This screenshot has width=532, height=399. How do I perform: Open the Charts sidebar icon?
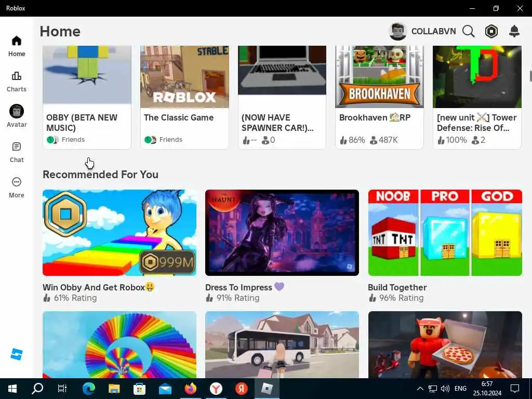click(16, 82)
